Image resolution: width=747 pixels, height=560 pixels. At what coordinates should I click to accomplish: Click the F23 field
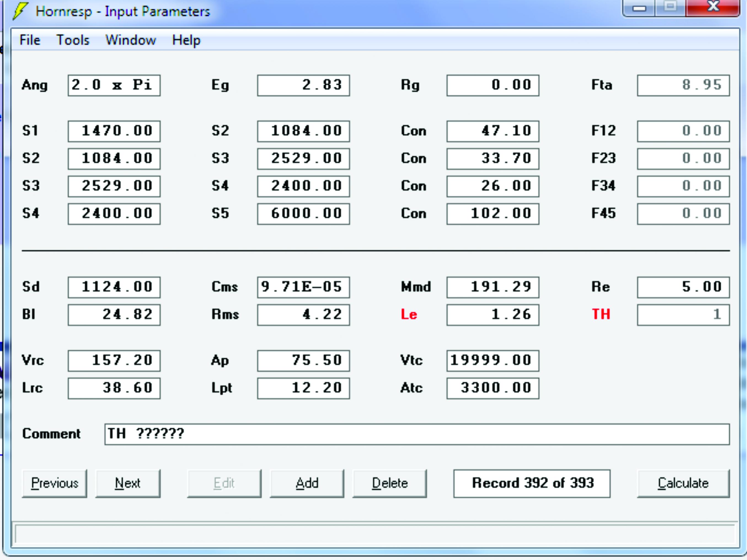(x=684, y=159)
